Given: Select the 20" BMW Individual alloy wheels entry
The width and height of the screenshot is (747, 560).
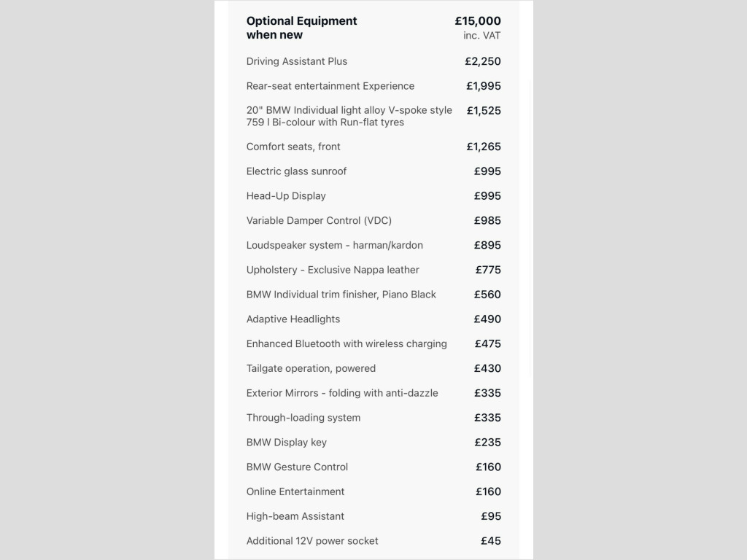Looking at the screenshot, I should 349,116.
